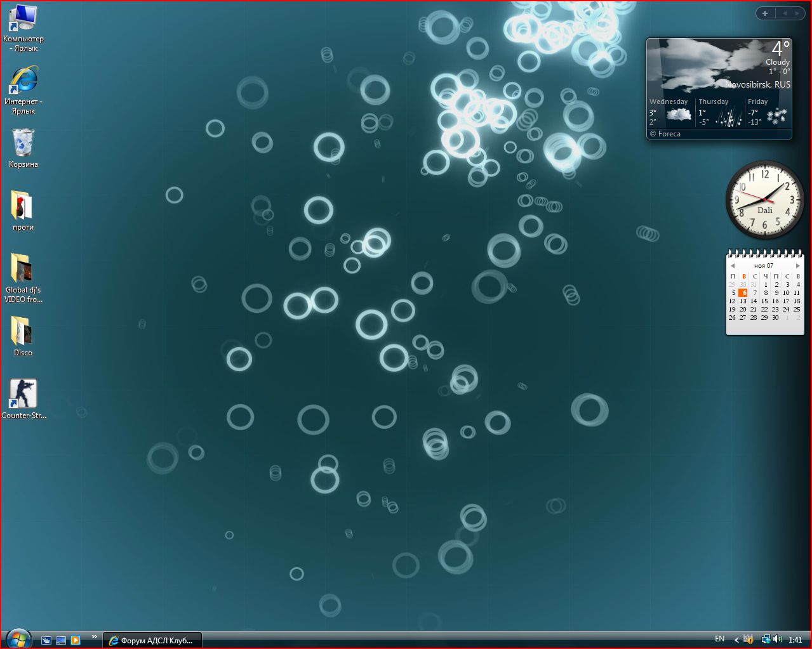
Task: Add a gadget using sidebar plus button
Action: (765, 13)
